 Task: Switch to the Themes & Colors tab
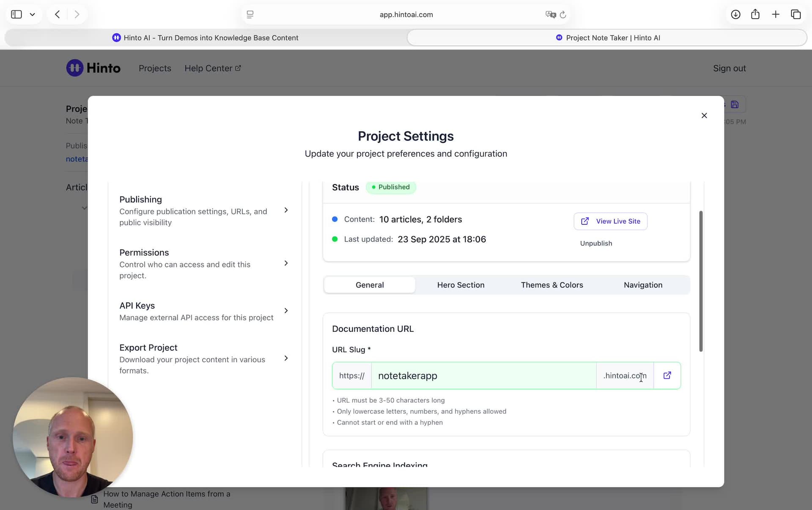pyautogui.click(x=551, y=285)
